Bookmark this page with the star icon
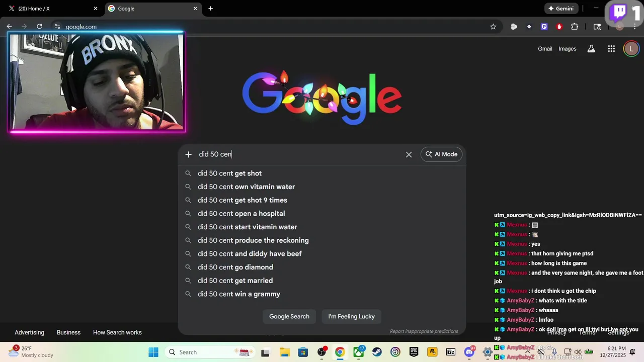The image size is (644, 362). 493,27
